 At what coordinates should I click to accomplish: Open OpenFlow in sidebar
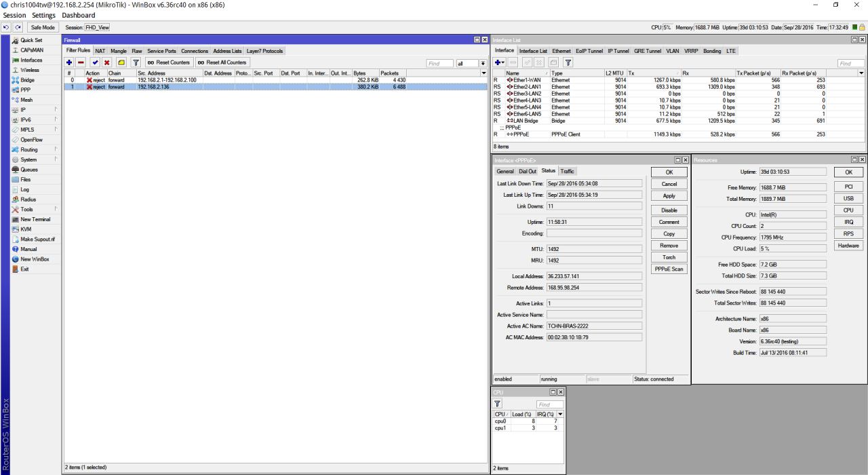tap(30, 139)
